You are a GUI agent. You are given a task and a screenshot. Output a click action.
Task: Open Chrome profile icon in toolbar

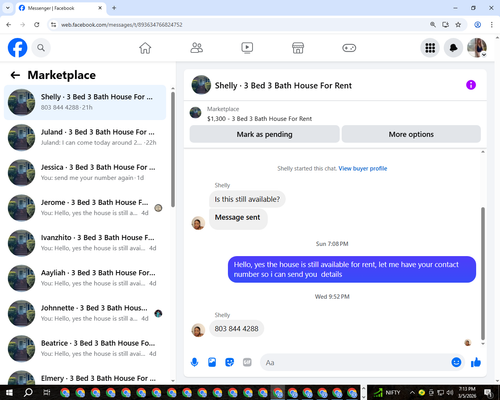click(477, 25)
